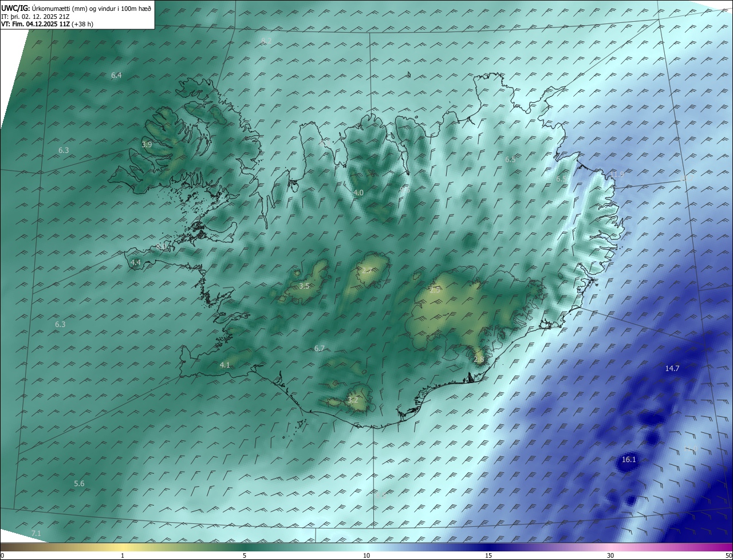Click the 3.2 value on the southern glacier
The image size is (733, 560).
coord(353,400)
